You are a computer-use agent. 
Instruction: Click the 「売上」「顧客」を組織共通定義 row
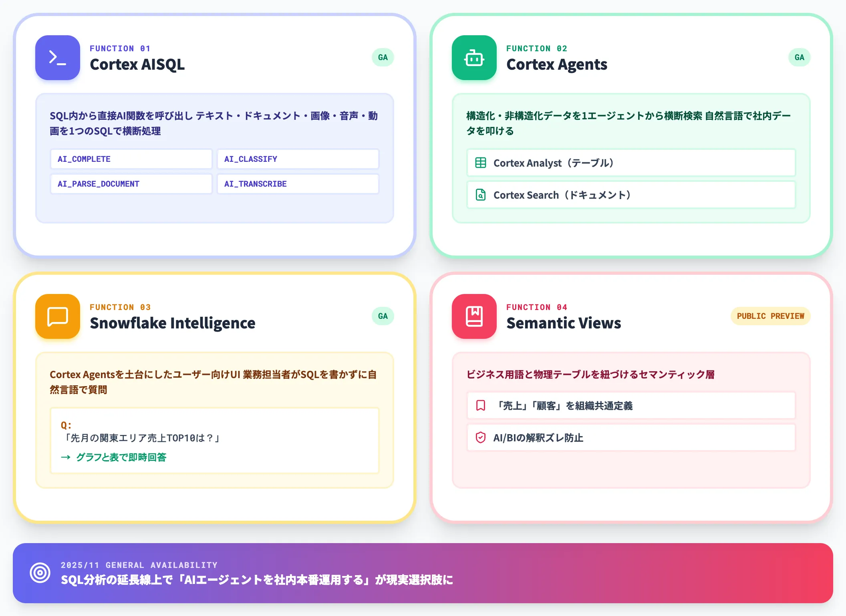(631, 405)
